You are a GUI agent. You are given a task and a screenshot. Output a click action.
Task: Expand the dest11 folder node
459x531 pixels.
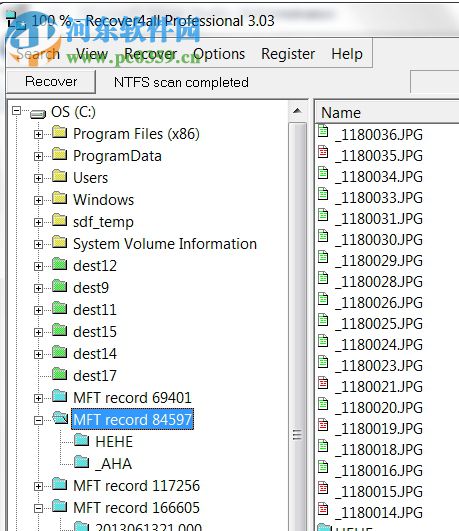38,311
